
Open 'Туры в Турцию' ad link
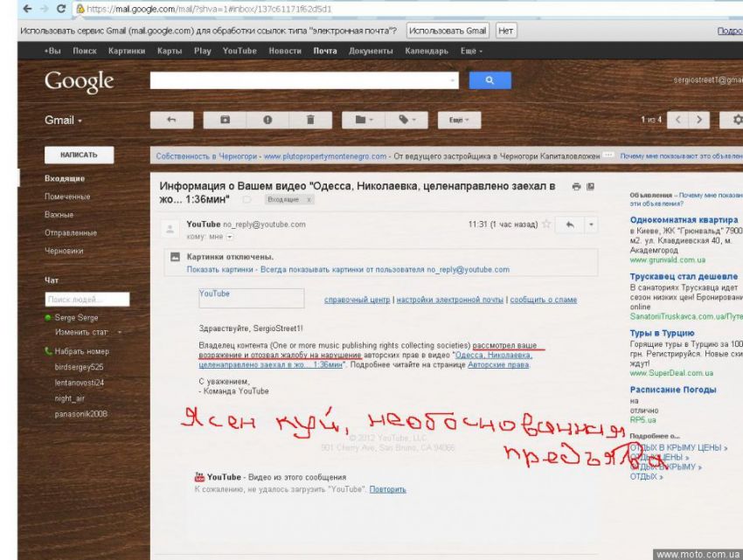tap(662, 333)
